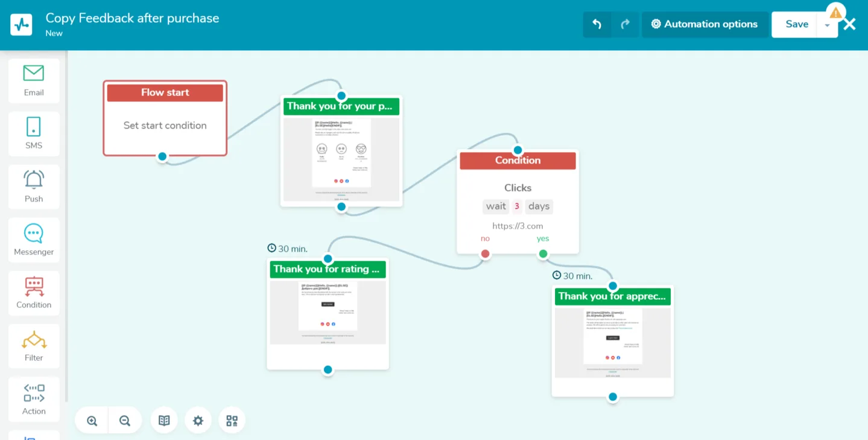Image resolution: width=868 pixels, height=440 pixels.
Task: Zoom out of the flow canvas
Action: pyautogui.click(x=125, y=420)
